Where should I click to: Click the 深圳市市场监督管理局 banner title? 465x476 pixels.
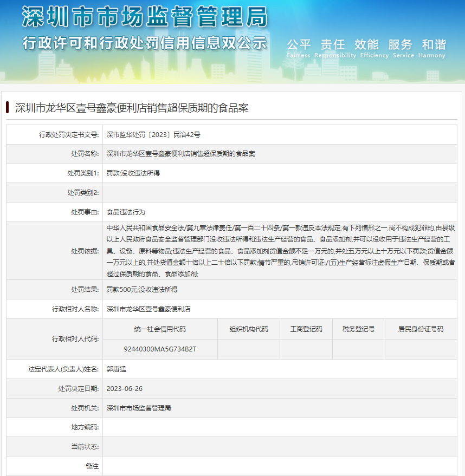point(145,17)
